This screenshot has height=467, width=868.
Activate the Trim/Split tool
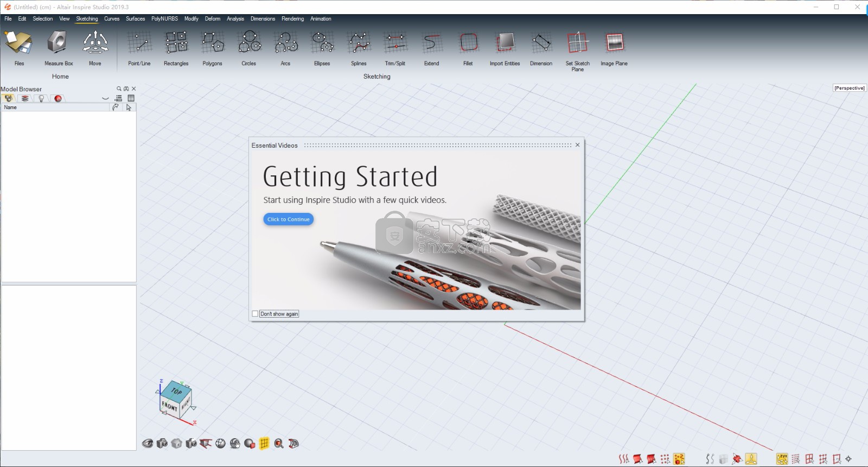click(395, 48)
